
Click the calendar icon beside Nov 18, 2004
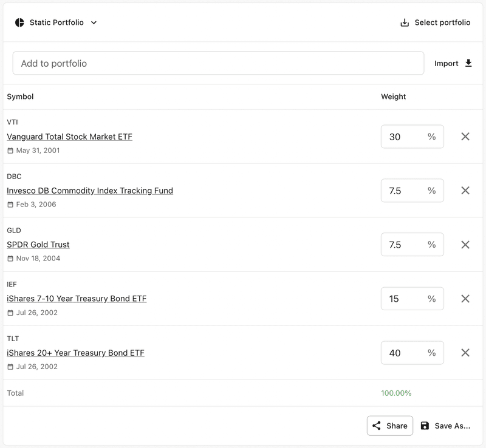pyautogui.click(x=10, y=259)
